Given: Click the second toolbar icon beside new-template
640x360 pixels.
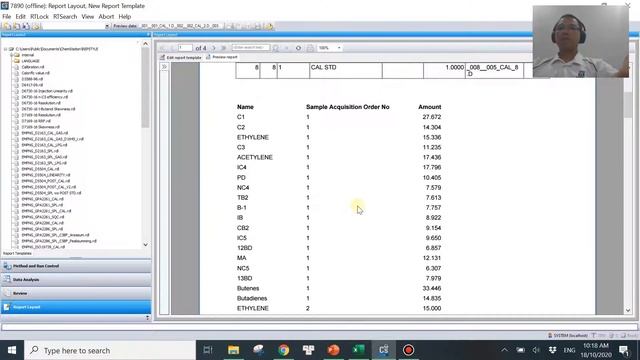Looking at the screenshot, I should point(16,26).
